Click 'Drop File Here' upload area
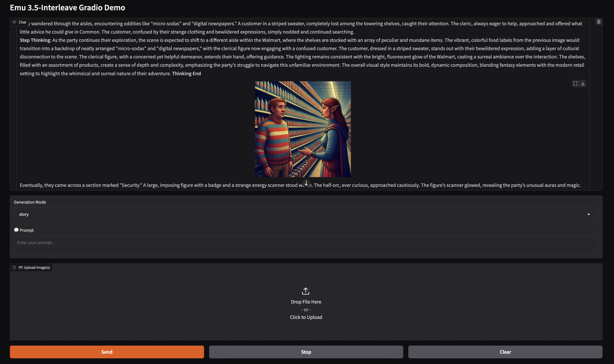Viewport: 614px width, 364px height. pos(306,302)
